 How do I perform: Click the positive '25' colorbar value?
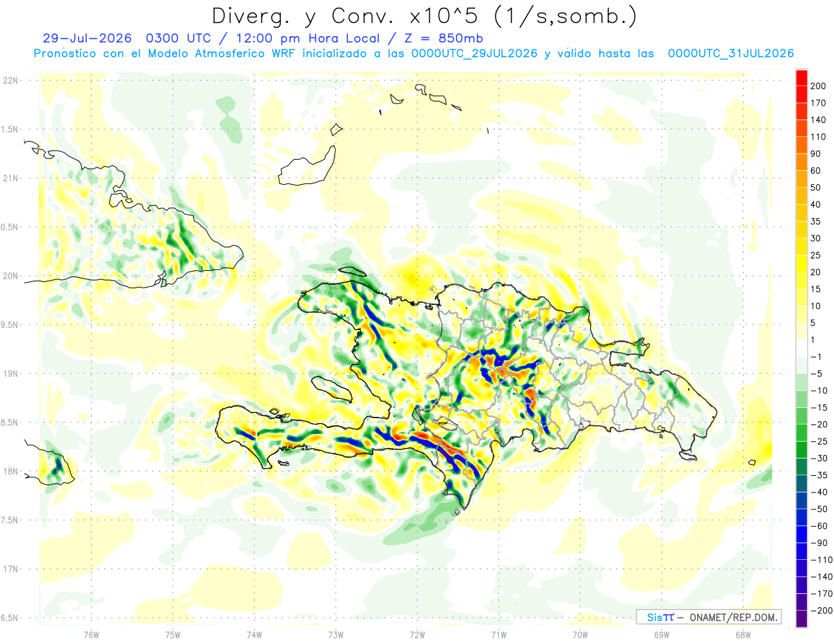coord(817,256)
